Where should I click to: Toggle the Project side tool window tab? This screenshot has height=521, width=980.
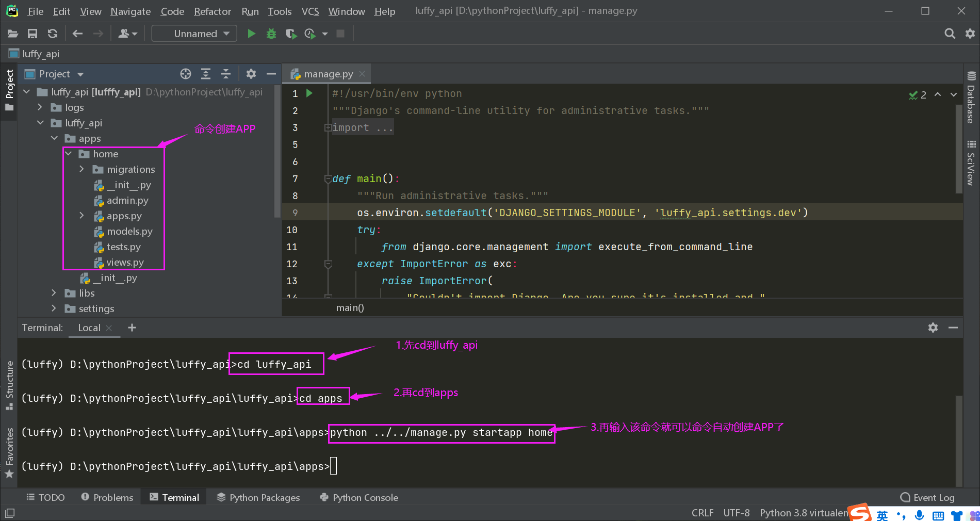pyautogui.click(x=9, y=90)
